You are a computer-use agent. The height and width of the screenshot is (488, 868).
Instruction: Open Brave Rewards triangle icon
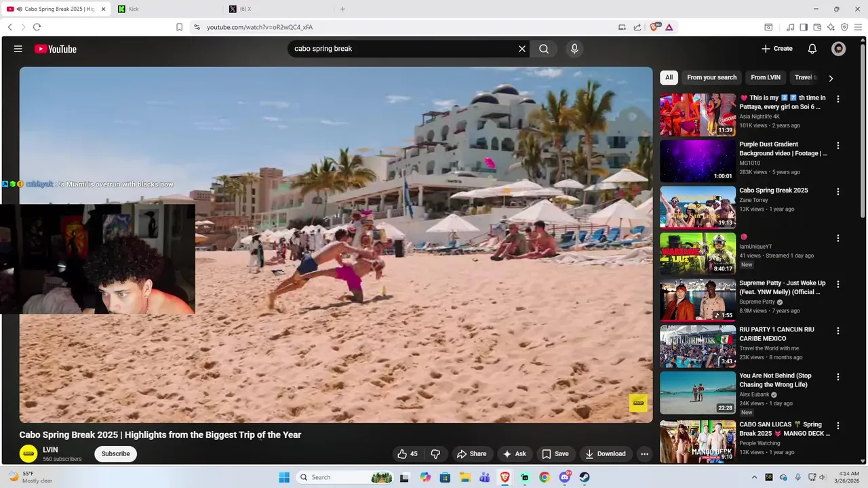point(669,27)
